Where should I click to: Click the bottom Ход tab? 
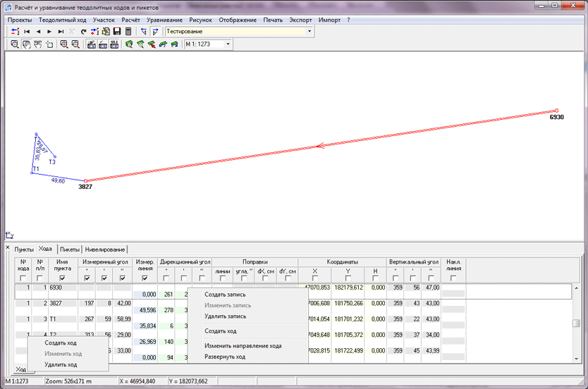pyautogui.click(x=21, y=369)
